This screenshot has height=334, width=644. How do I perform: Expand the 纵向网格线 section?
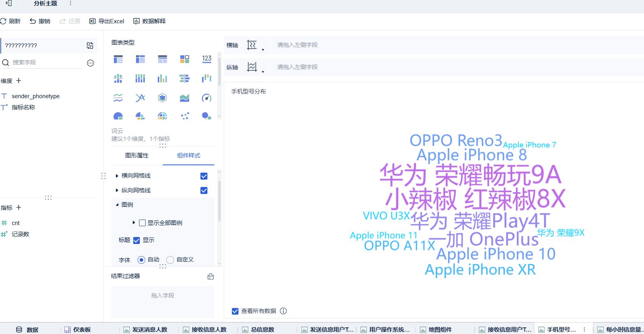pos(117,190)
